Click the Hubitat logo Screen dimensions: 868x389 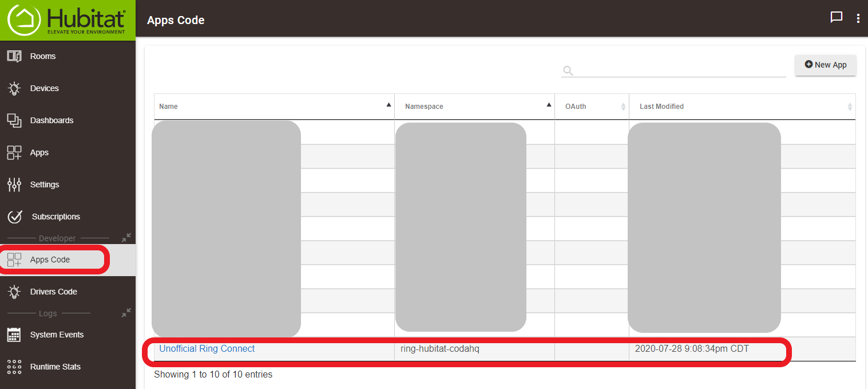[67, 20]
